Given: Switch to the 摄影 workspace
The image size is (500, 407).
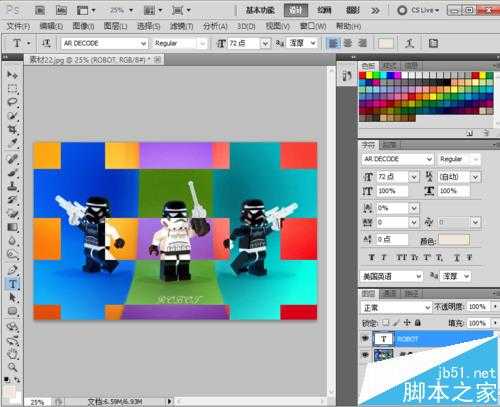Looking at the screenshot, I should [x=353, y=10].
